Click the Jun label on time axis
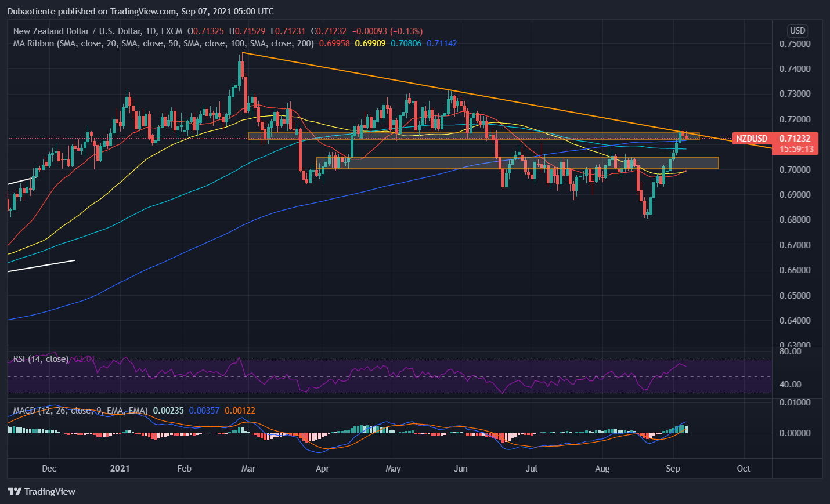Viewport: 830px width, 504px height. tap(461, 469)
